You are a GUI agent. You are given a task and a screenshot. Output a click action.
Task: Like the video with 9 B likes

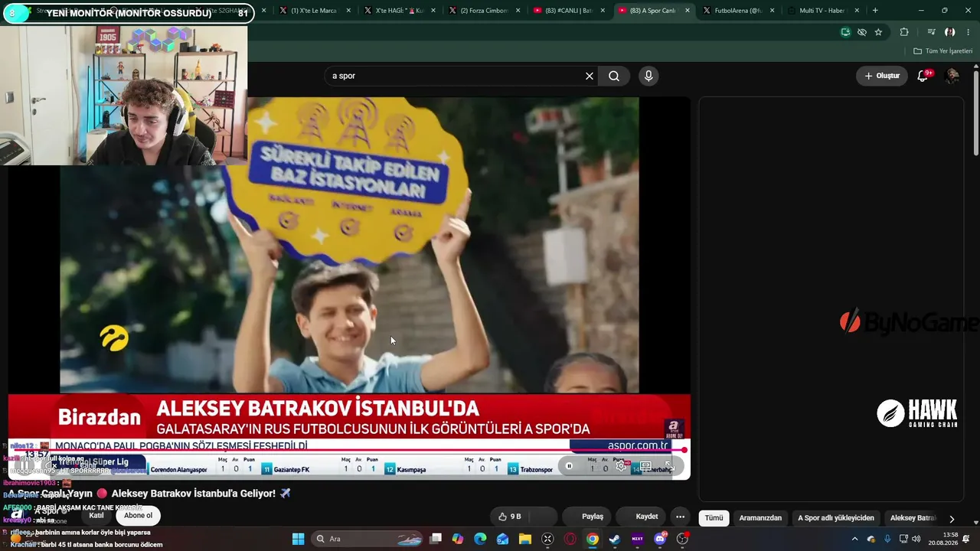point(510,517)
